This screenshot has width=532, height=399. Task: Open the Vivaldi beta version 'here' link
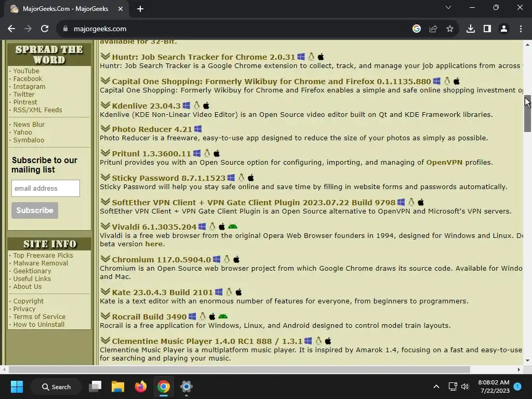click(154, 244)
